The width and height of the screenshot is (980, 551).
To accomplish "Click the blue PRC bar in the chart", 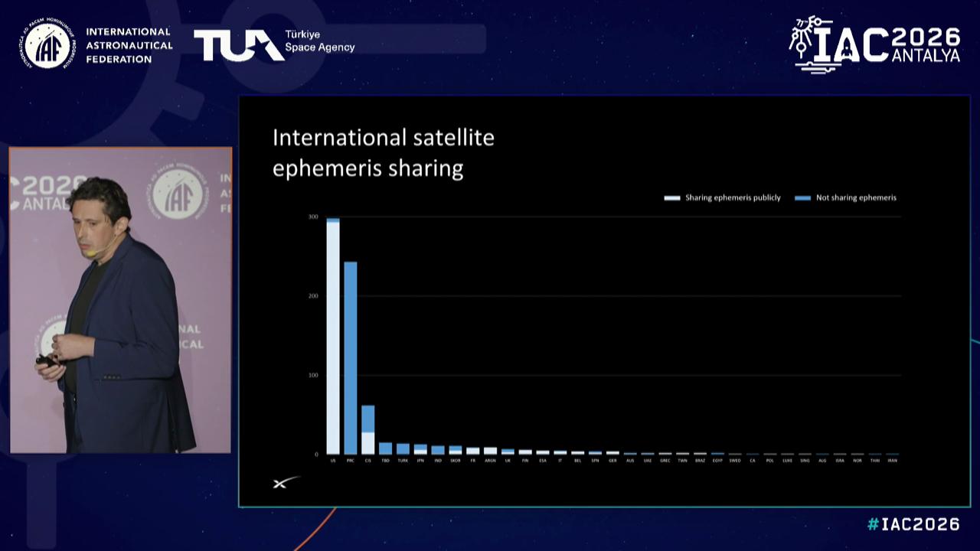I will pos(351,358).
